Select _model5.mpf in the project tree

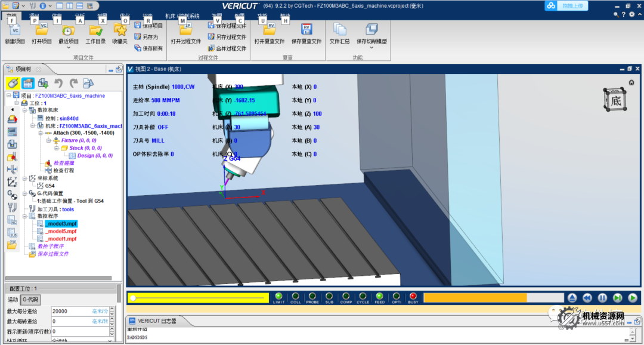point(61,231)
